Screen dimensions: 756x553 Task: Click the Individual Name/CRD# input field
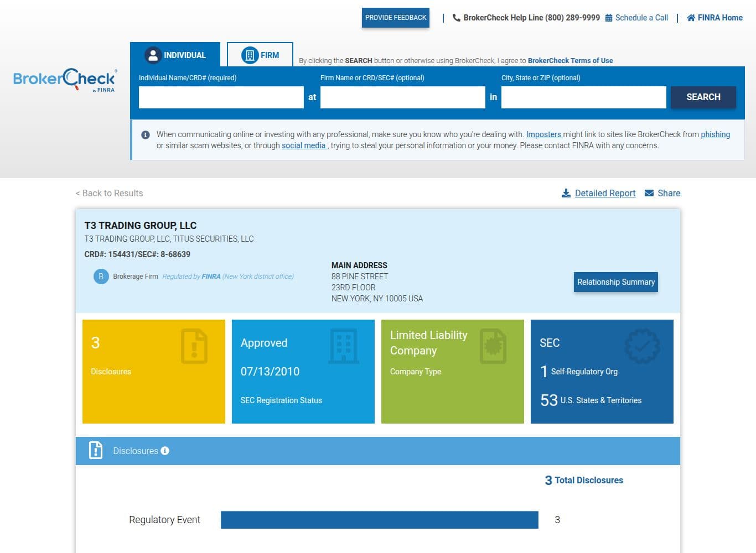pyautogui.click(x=221, y=97)
